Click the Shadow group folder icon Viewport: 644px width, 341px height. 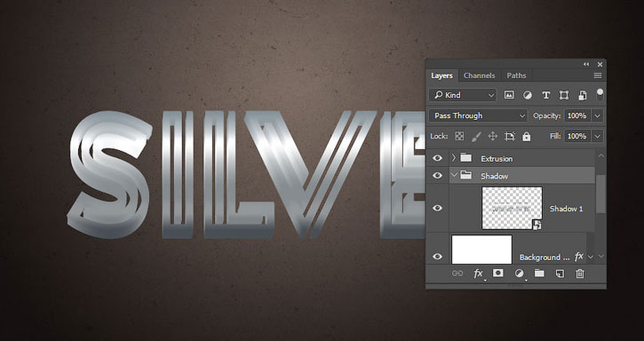[465, 175]
